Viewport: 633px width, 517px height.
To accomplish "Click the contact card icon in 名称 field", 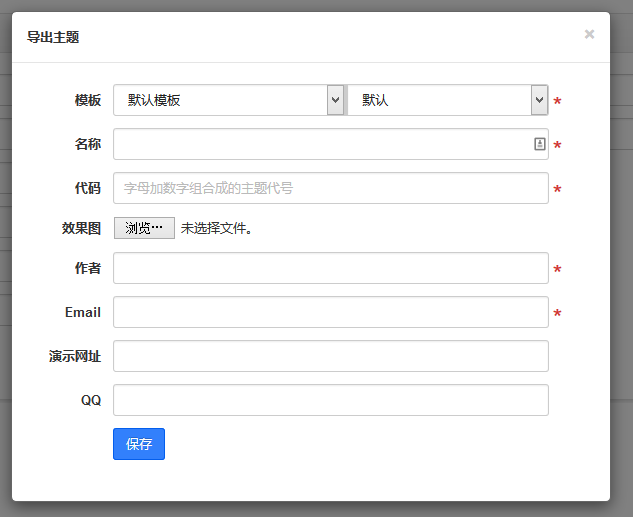I will coord(540,144).
